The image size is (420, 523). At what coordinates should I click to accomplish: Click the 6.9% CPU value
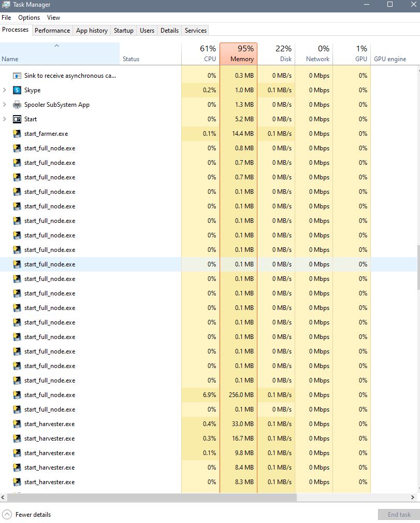click(209, 395)
